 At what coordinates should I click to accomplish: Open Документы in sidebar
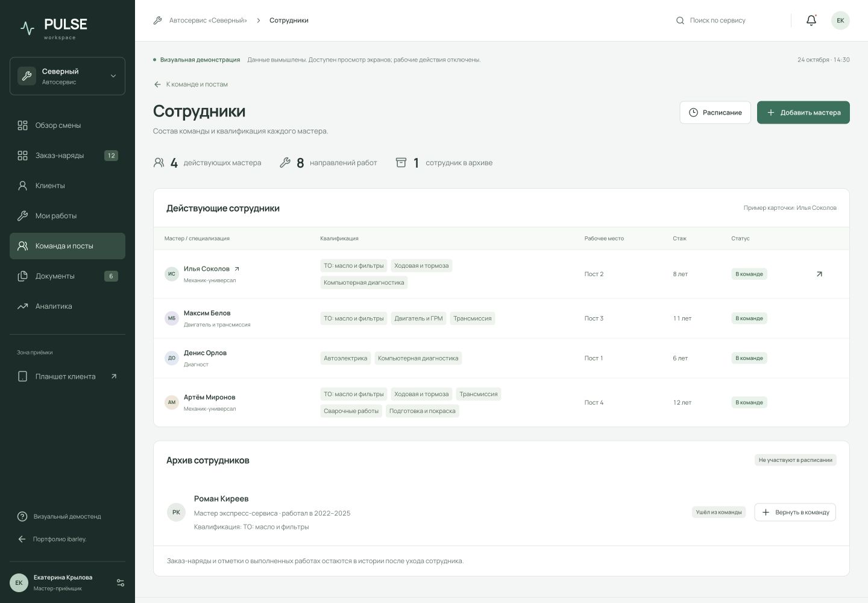pyautogui.click(x=68, y=276)
